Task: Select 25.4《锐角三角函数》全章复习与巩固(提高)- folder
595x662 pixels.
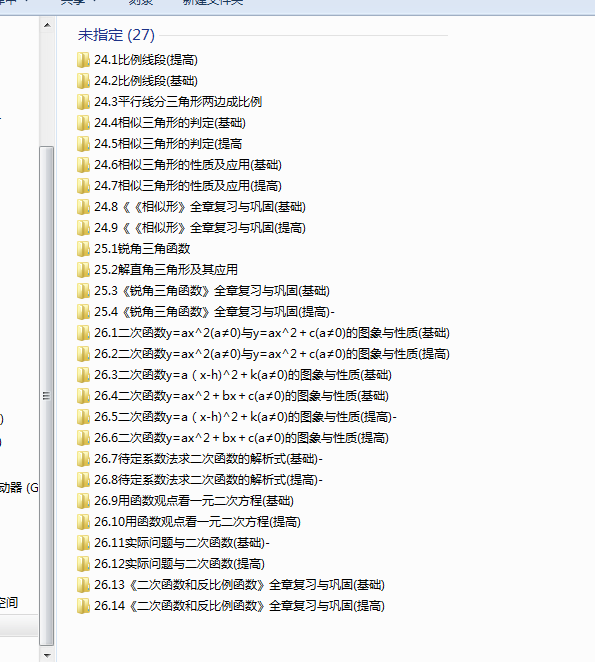Action: [x=206, y=312]
